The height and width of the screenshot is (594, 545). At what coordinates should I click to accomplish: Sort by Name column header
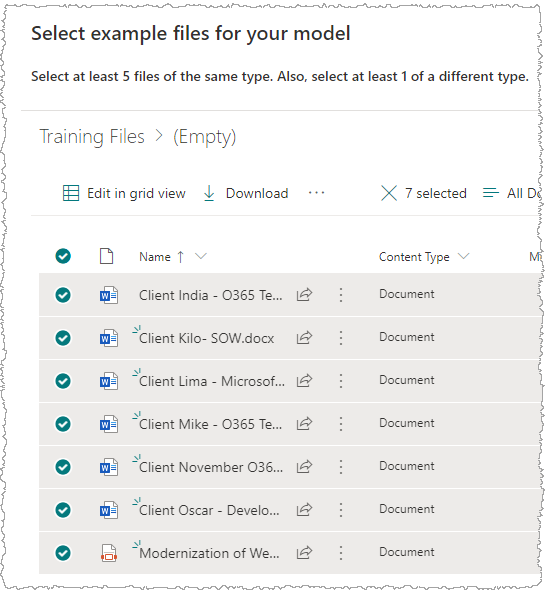click(x=155, y=257)
